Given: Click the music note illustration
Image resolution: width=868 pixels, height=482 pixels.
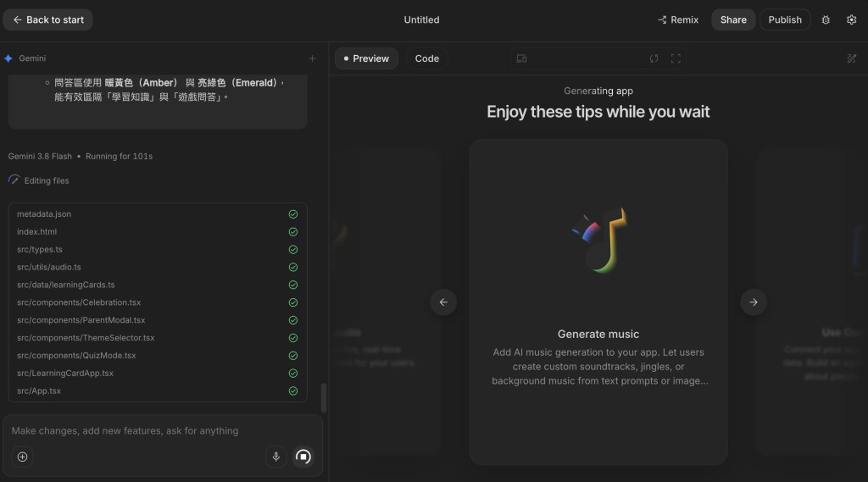Looking at the screenshot, I should click(599, 241).
